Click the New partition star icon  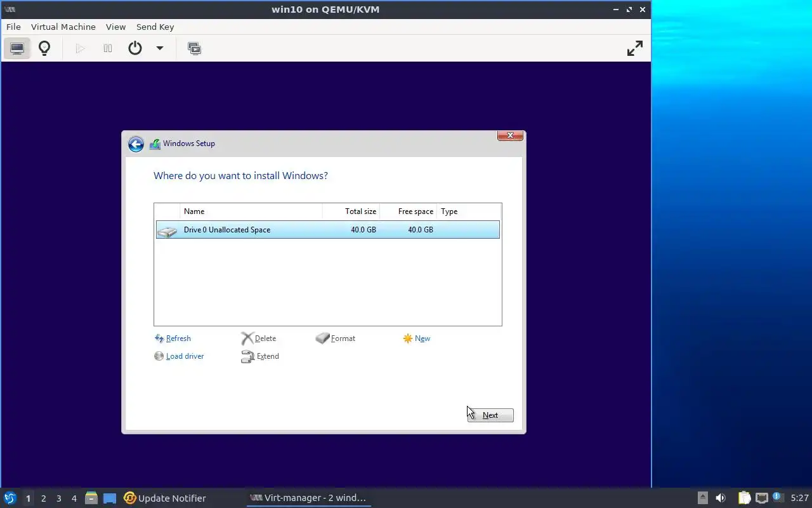coord(408,338)
